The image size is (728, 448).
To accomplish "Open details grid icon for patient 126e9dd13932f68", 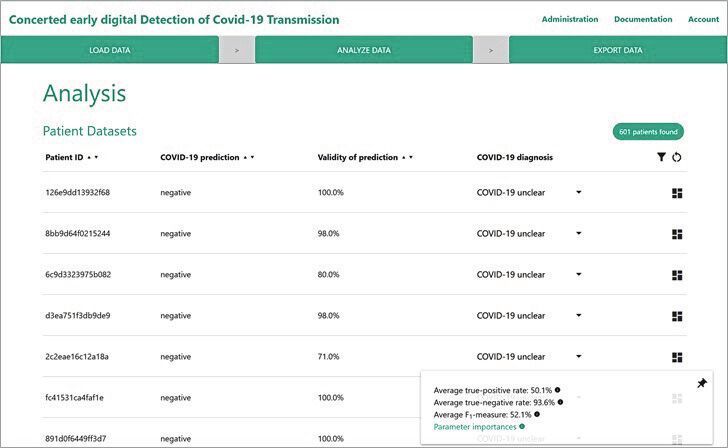I will click(x=677, y=193).
